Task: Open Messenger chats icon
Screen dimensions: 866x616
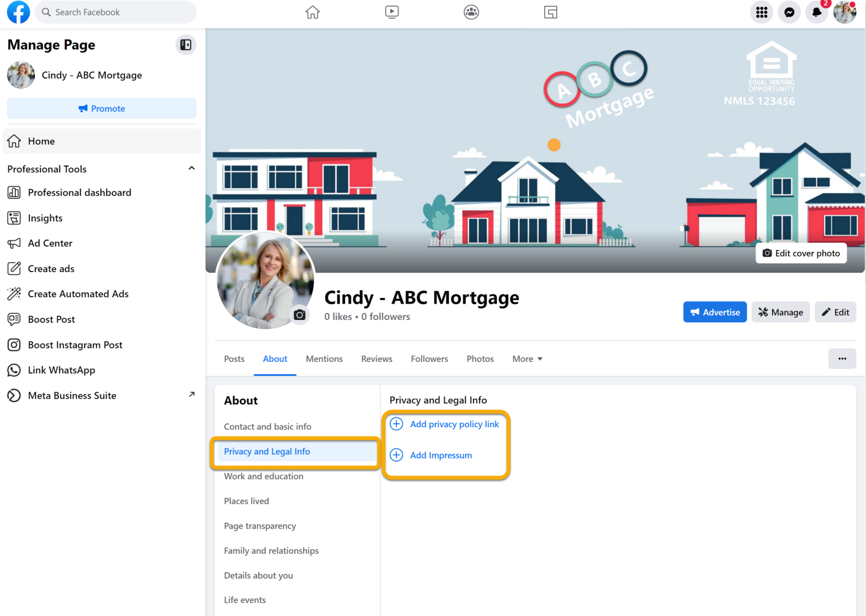Action: click(790, 12)
